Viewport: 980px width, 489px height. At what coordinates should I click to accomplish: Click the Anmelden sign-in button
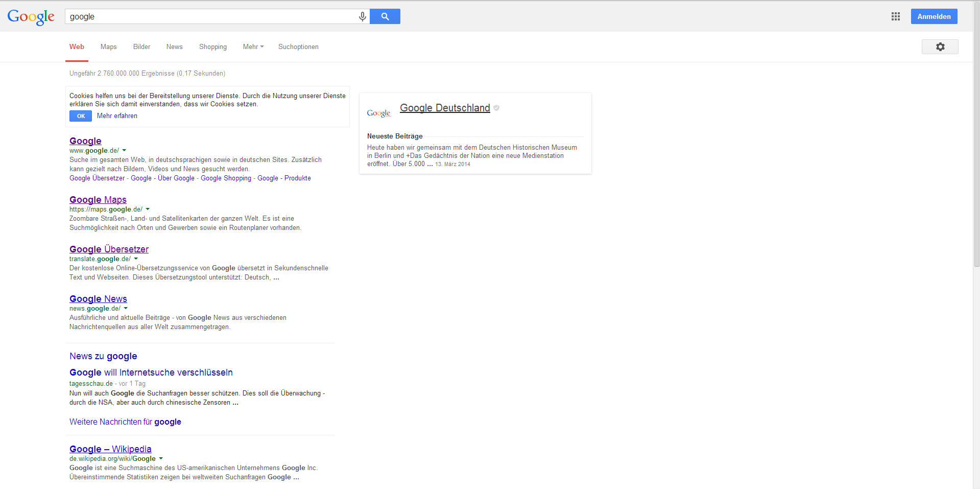click(934, 16)
